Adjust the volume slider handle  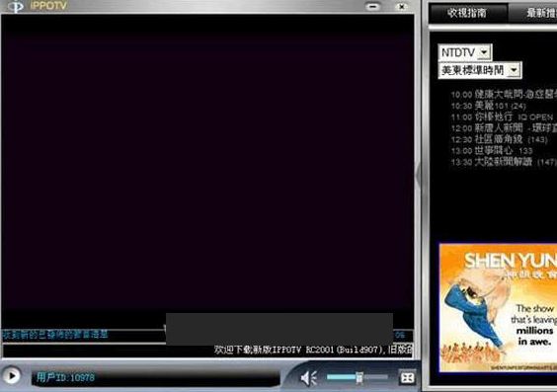click(x=359, y=377)
